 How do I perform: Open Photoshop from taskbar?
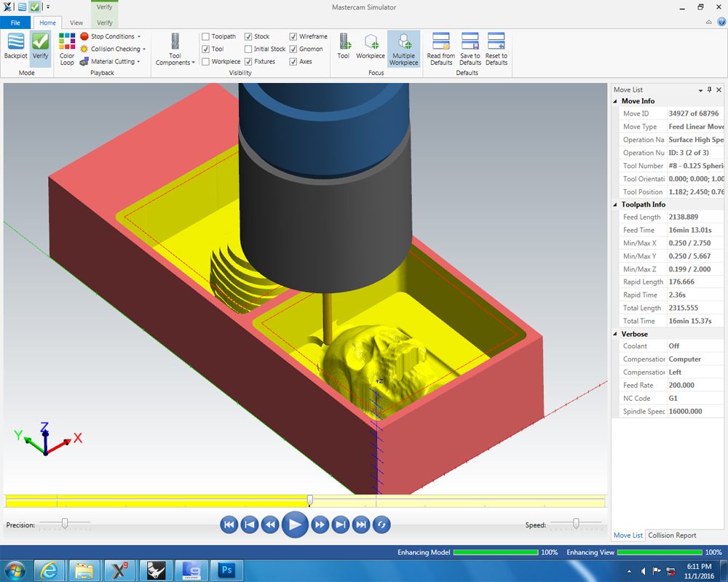(x=226, y=571)
